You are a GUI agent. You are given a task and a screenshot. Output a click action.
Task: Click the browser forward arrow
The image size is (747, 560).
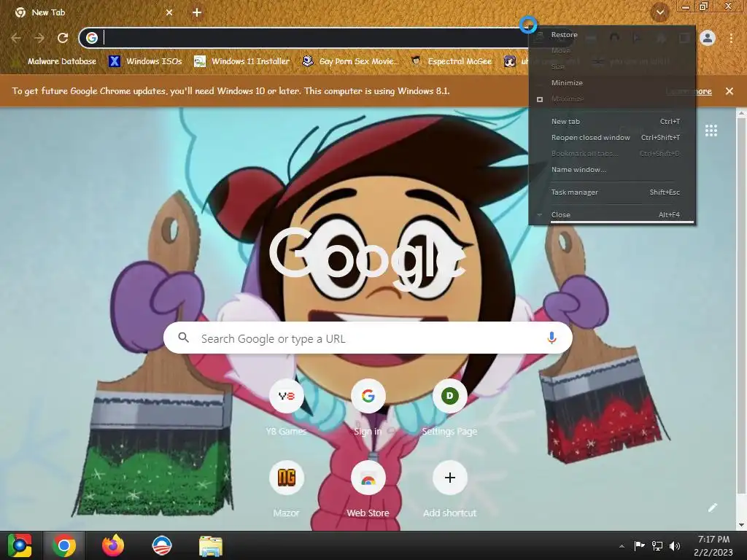click(39, 38)
